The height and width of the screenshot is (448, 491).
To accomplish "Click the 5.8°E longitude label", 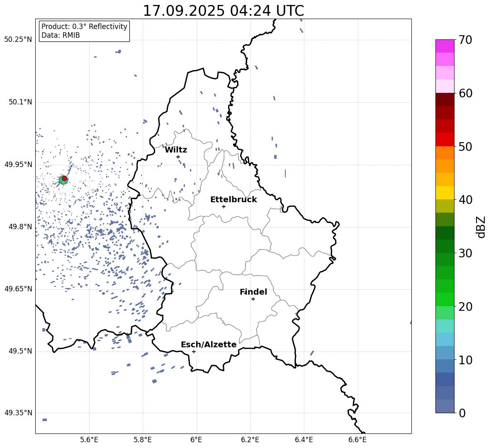I will pos(143,440).
